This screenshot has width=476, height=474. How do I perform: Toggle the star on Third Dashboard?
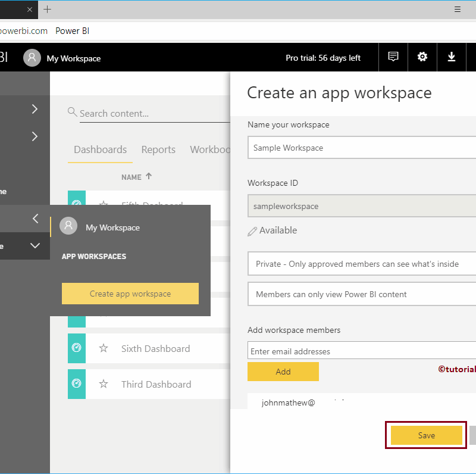104,384
